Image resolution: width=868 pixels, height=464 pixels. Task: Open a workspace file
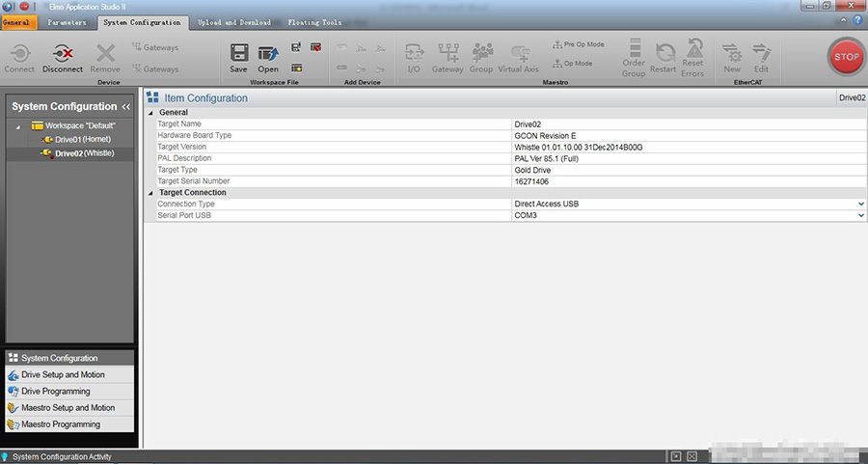pos(268,56)
